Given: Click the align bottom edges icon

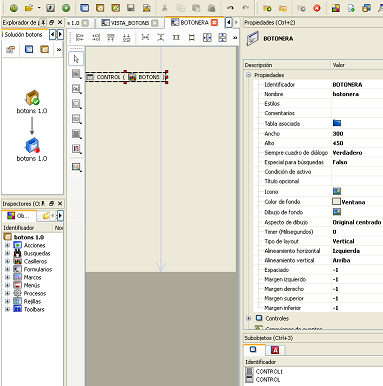Looking at the screenshot, I should coord(126,37).
